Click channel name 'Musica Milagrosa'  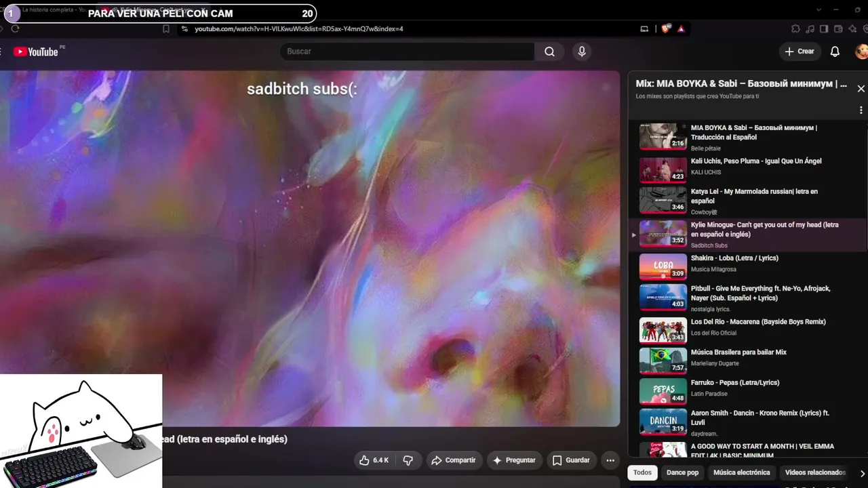click(x=713, y=270)
